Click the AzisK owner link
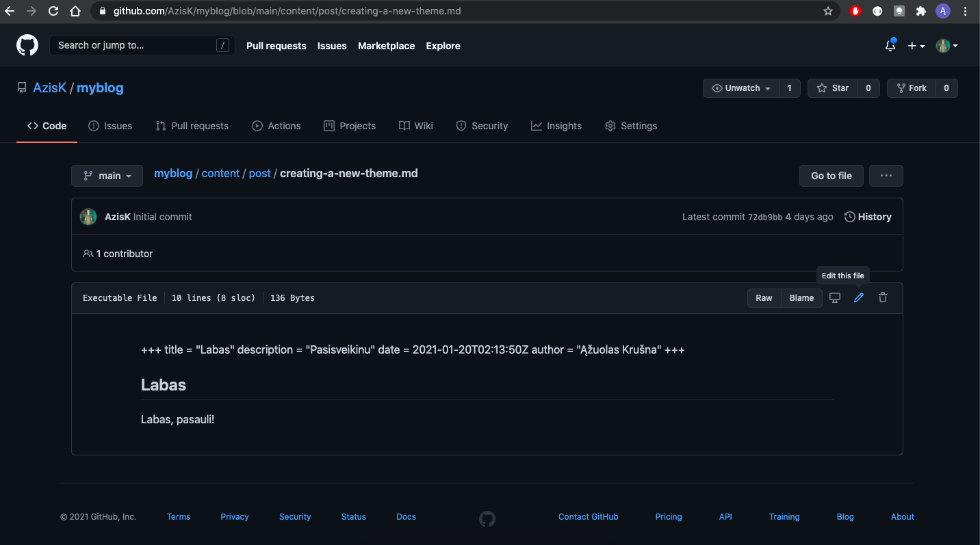Screen dimensions: 980x545 (50, 88)
